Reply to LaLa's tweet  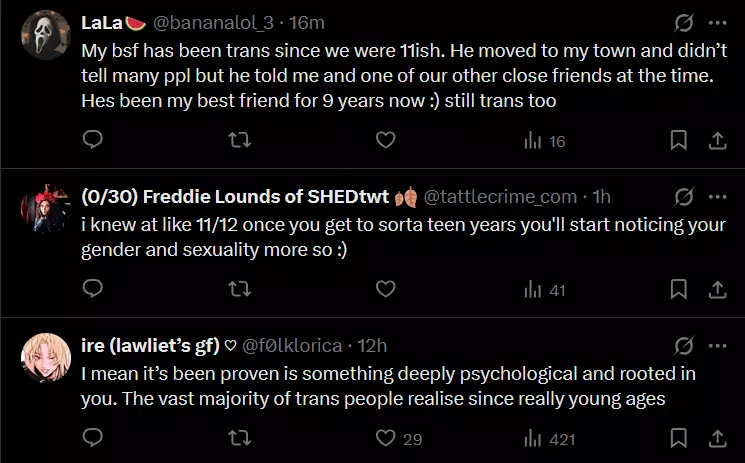click(92, 141)
